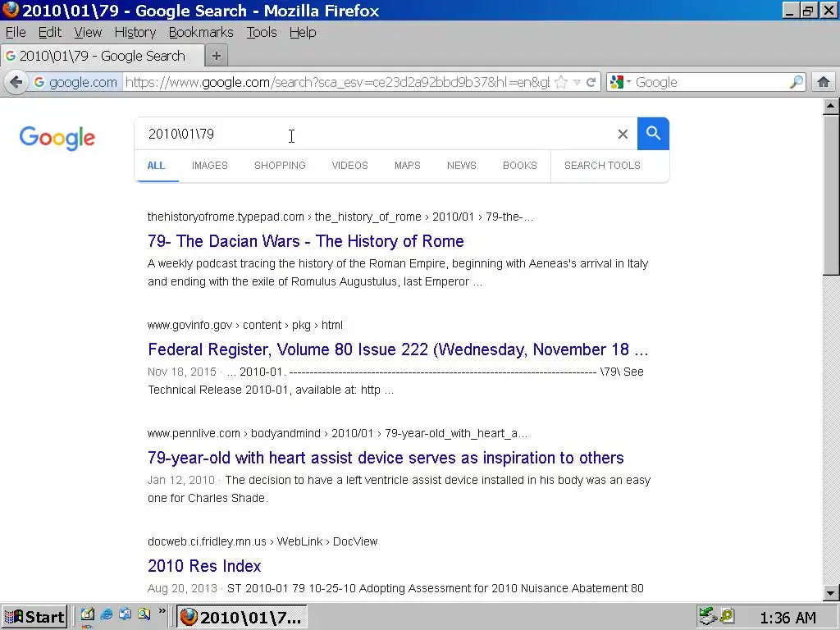Screen dimensions: 840x630
Task: Bookmark this page with the star icon
Action: click(x=561, y=83)
